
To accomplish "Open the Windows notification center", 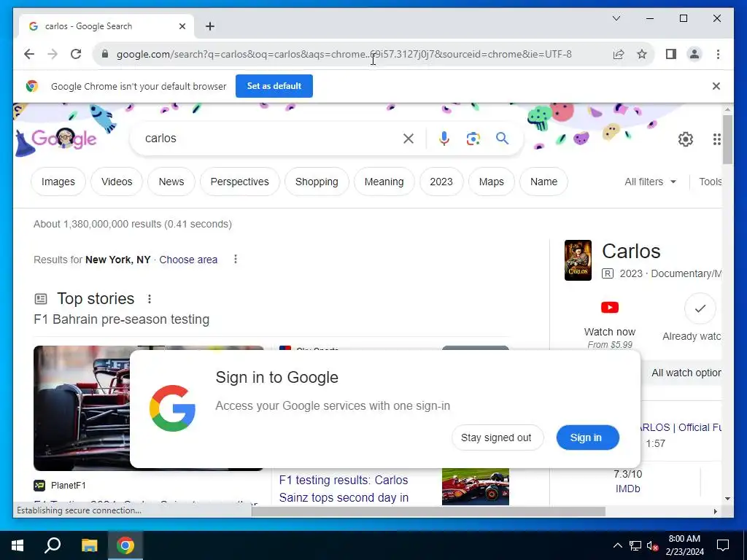I will 723,545.
